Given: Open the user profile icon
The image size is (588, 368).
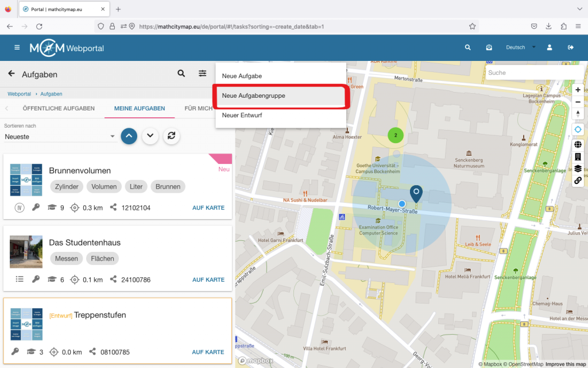Looking at the screenshot, I should pos(550,48).
